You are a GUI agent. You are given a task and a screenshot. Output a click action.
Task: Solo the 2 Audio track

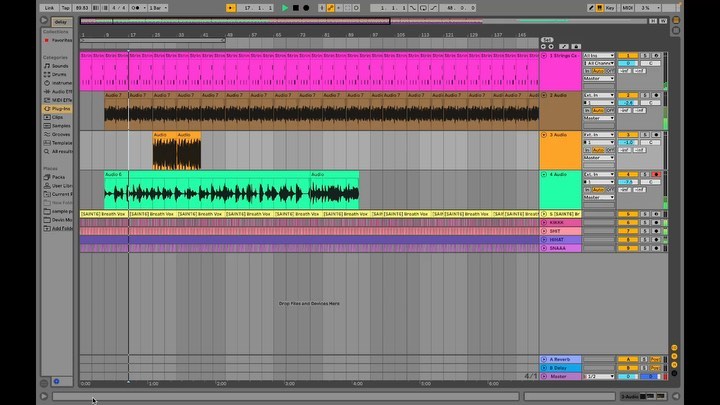645,95
